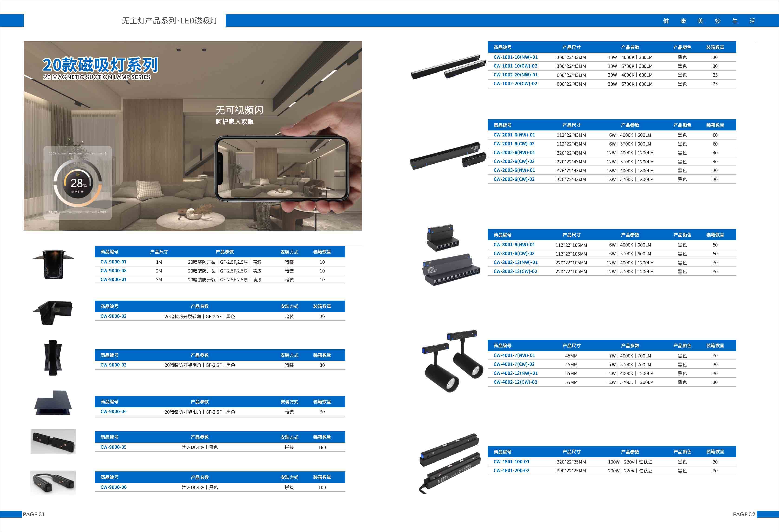Screen dimensions: 779x532
Task: Click the product code CW-3001-6(NW)-01
Action: (x=514, y=245)
